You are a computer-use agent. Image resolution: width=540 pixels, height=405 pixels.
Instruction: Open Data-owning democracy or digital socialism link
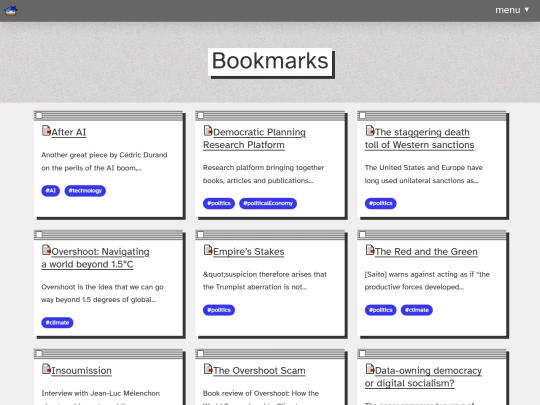click(423, 377)
